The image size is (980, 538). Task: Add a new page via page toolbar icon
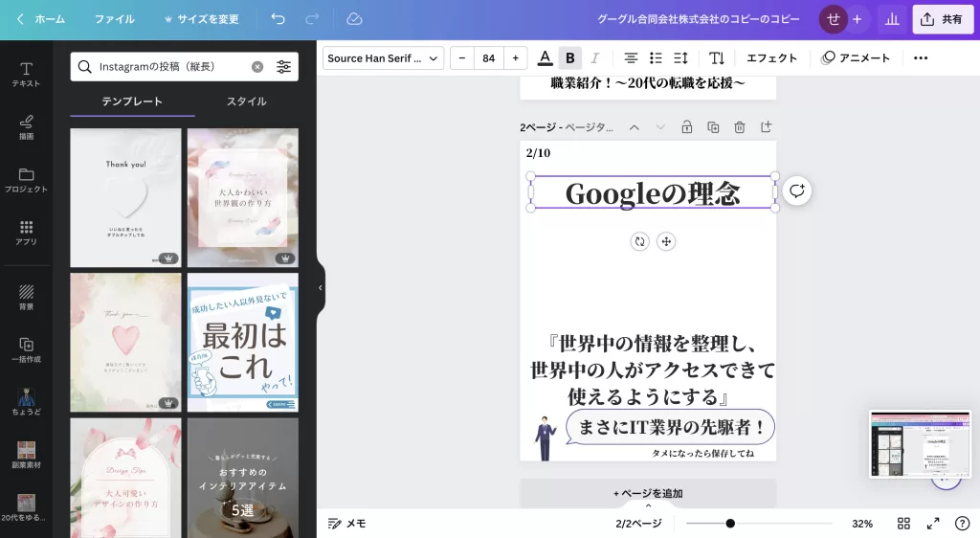tap(767, 127)
